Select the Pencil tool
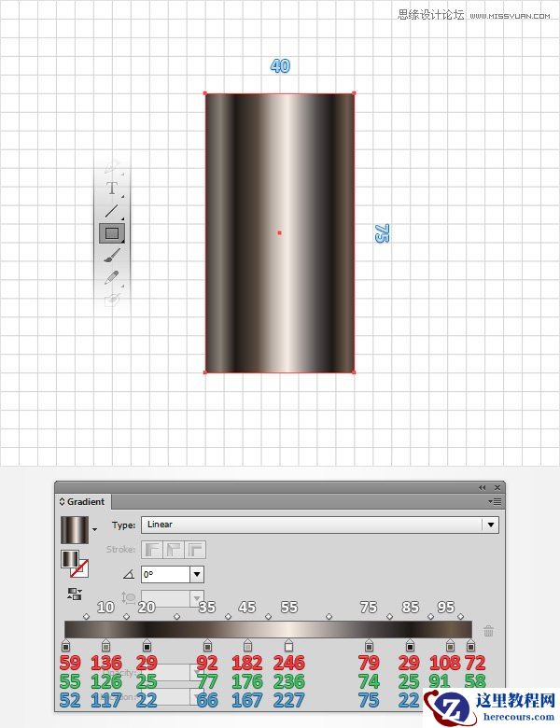Screen dimensions: 560x728 112,277
